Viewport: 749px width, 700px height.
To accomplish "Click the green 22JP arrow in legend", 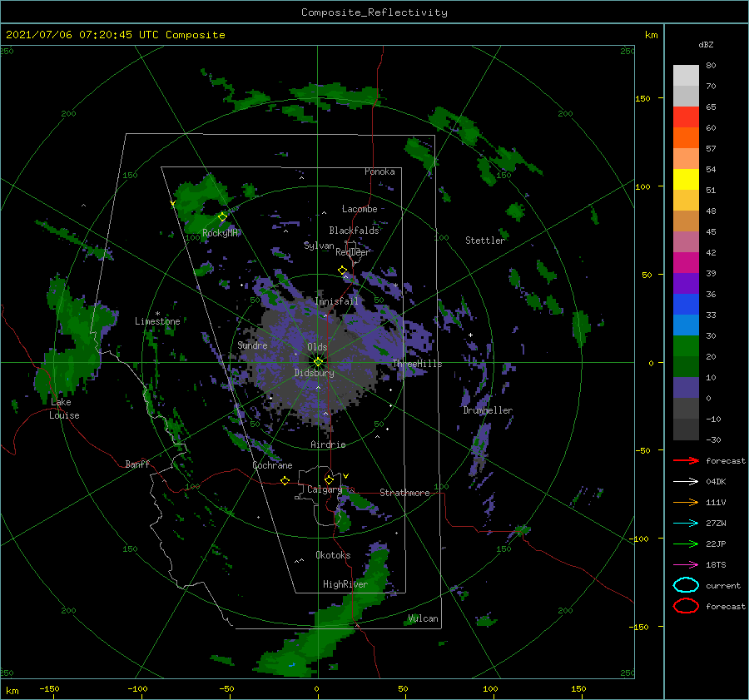I will 686,544.
